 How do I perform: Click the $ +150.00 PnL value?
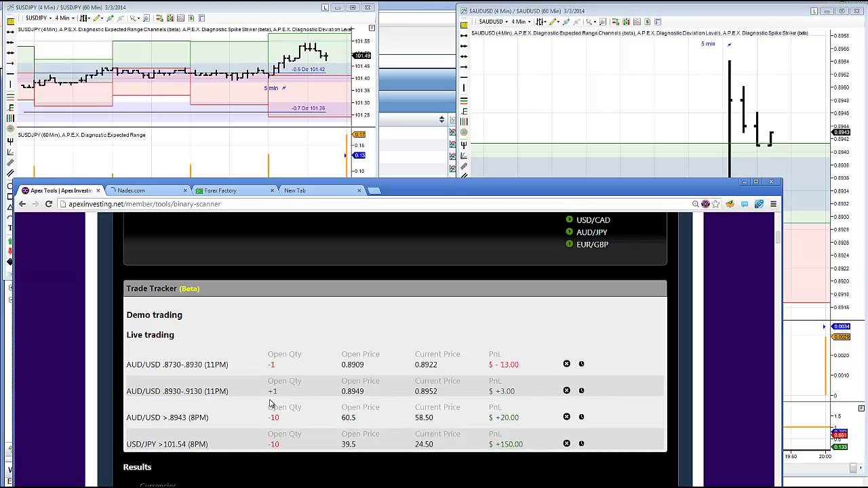click(506, 444)
